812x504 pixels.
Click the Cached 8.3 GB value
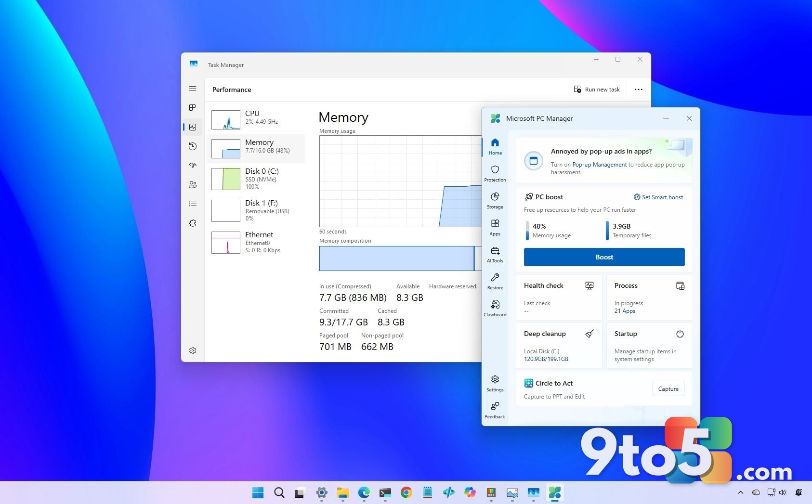[391, 323]
